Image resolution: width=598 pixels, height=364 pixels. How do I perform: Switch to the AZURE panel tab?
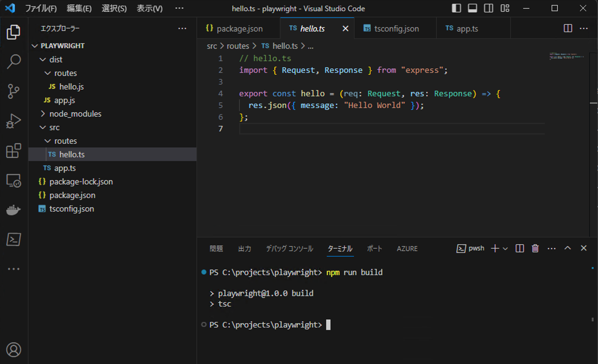[x=407, y=249]
